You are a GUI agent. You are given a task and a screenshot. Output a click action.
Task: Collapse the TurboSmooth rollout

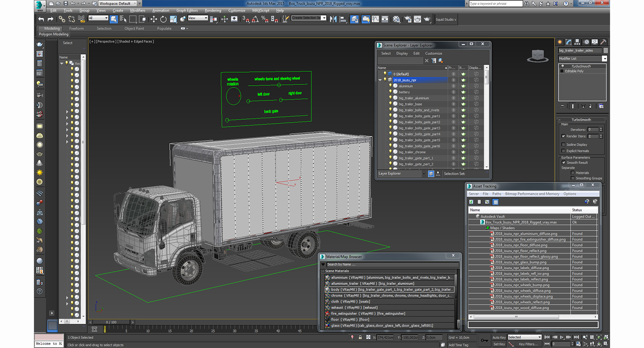coord(581,120)
